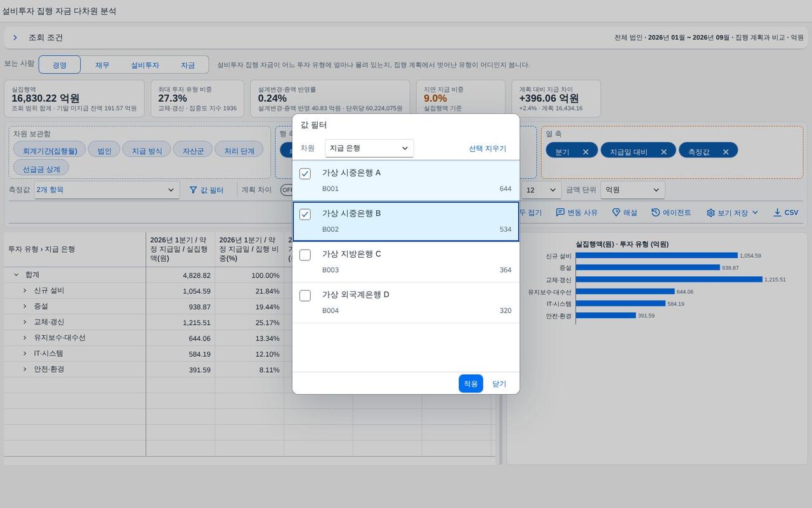812x508 pixels.
Task: Open the dropdown showing value 12
Action: coord(540,190)
